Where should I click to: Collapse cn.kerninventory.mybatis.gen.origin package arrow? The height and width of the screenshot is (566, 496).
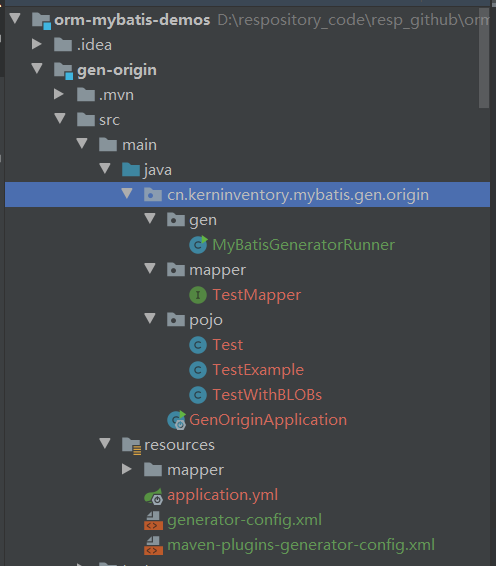tap(127, 193)
